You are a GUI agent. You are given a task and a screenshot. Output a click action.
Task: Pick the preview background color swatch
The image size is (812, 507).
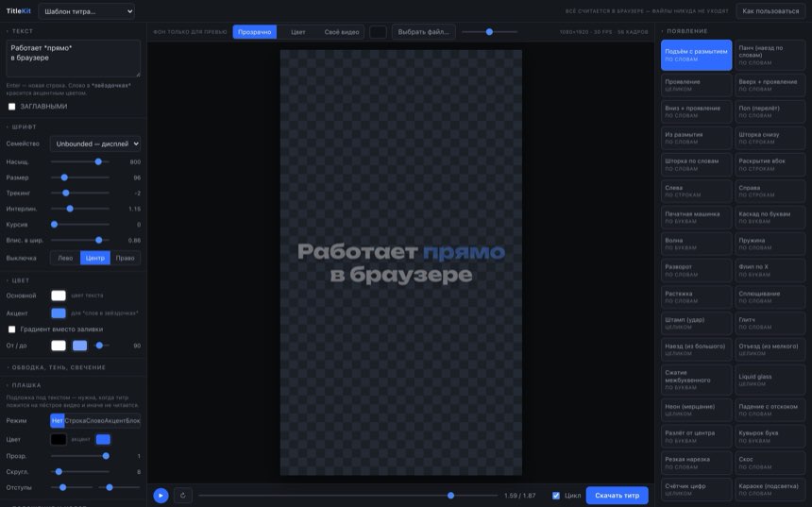pyautogui.click(x=378, y=32)
